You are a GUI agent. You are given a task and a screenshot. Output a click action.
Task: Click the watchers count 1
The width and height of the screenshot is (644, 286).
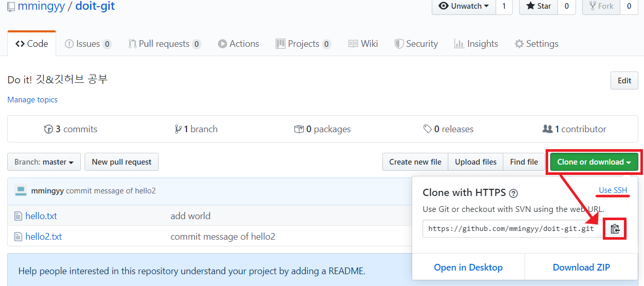[504, 6]
